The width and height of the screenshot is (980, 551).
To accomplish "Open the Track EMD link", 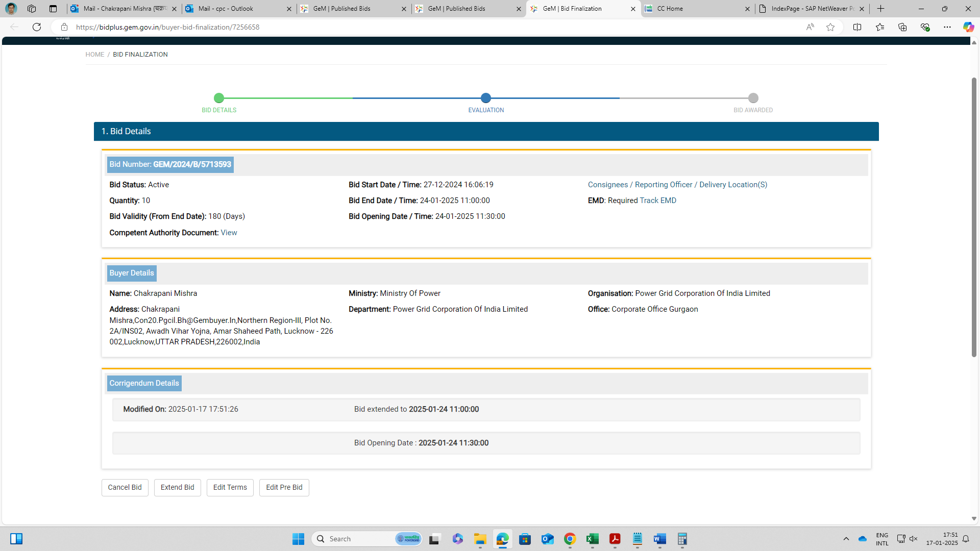I will pos(658,201).
